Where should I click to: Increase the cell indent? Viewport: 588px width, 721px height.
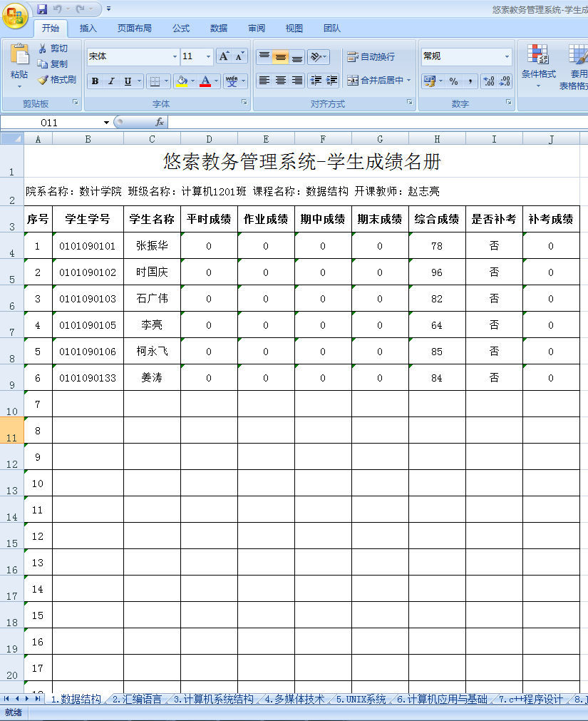332,81
